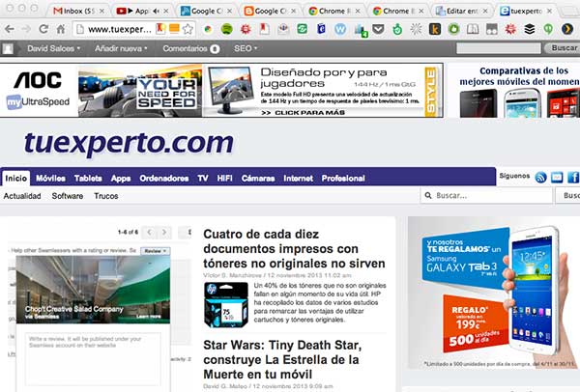Open the Samsung Galaxy Tab 3 ad
580x392 pixels.
[x=493, y=293]
